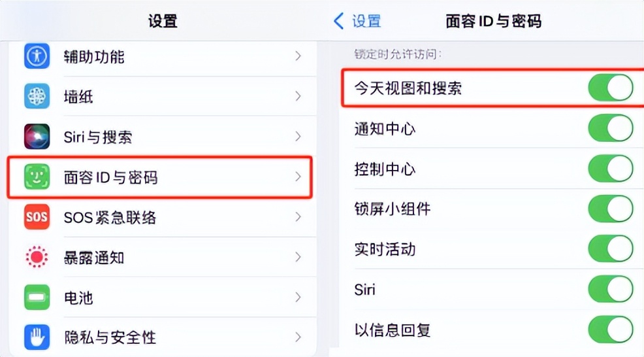Switch off the 实时活动 toggle
644x357 pixels.
[610, 249]
